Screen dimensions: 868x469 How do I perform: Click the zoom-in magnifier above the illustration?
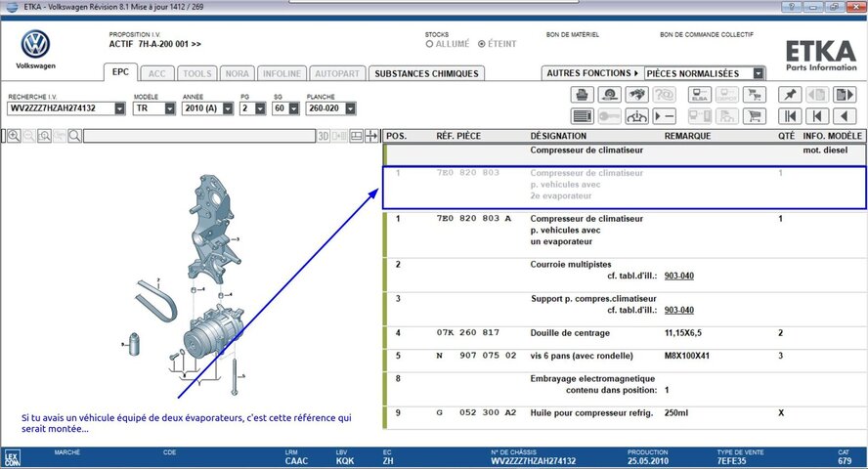pyautogui.click(x=14, y=136)
